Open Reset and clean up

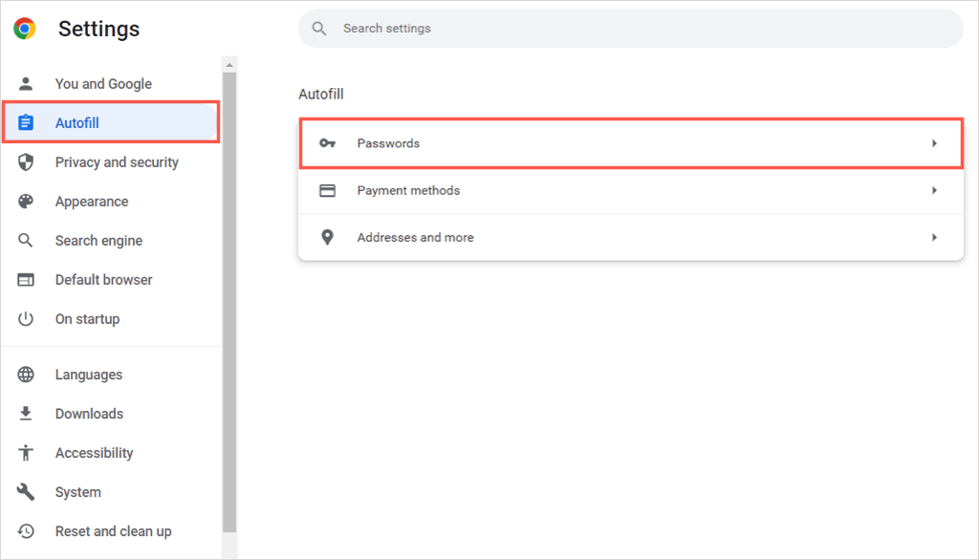tap(113, 531)
